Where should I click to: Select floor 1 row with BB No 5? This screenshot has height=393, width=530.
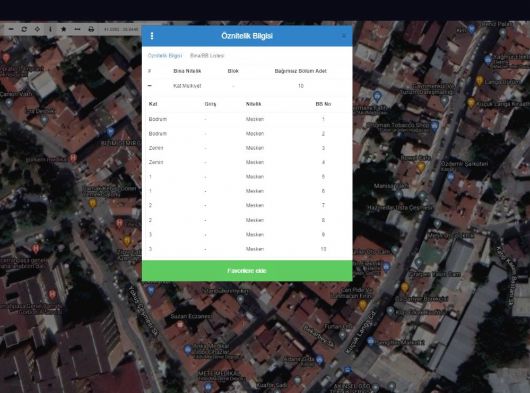(x=247, y=177)
